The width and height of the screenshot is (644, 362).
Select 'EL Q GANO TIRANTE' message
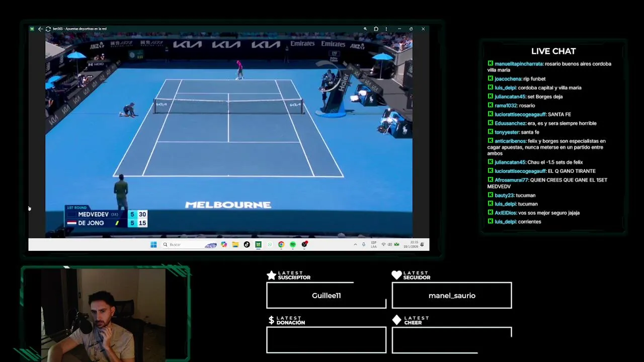541,171
